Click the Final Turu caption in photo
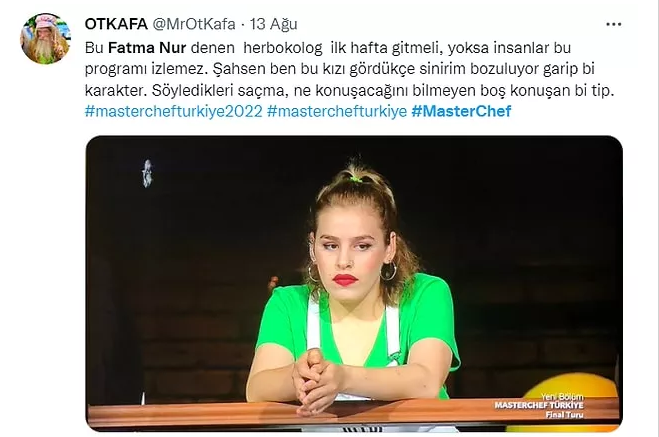 564,415
